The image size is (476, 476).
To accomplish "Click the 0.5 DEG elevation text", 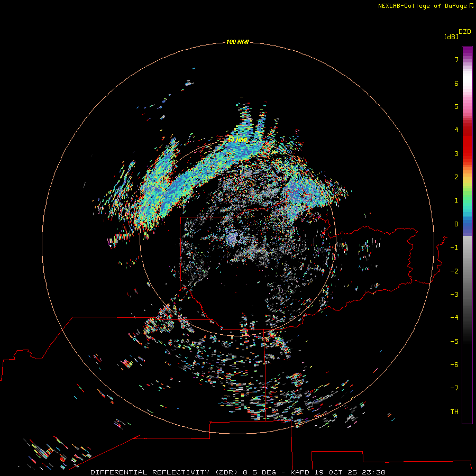I will (260, 472).
